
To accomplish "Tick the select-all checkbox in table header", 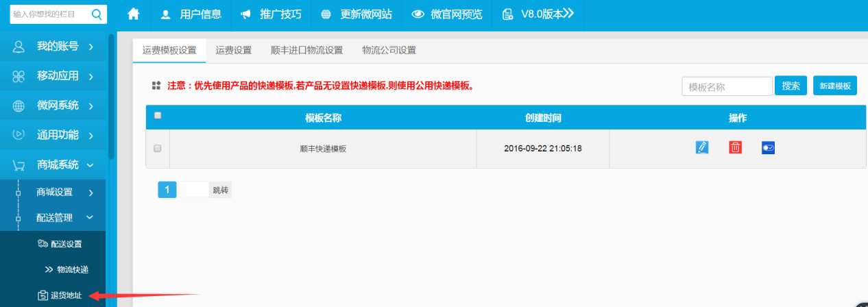I will point(158,116).
